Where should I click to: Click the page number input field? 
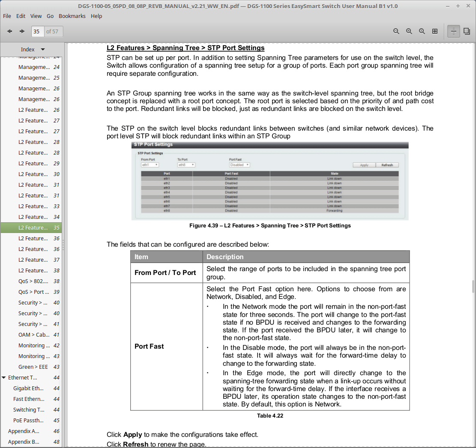pos(37,31)
